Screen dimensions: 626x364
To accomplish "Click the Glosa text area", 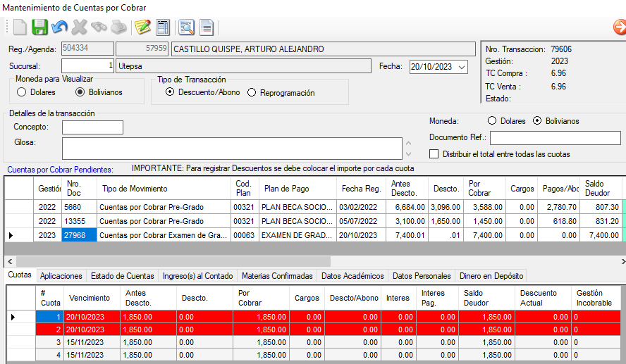I will pyautogui.click(x=232, y=149).
